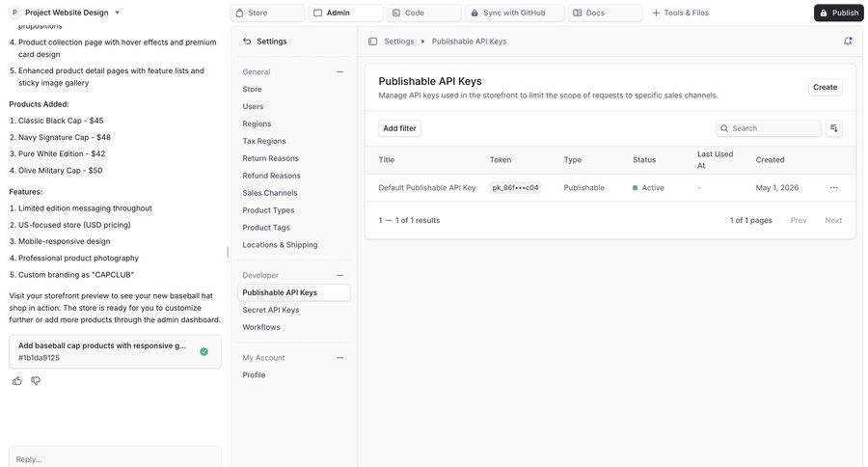
Task: Open Users settings
Action: coord(253,106)
